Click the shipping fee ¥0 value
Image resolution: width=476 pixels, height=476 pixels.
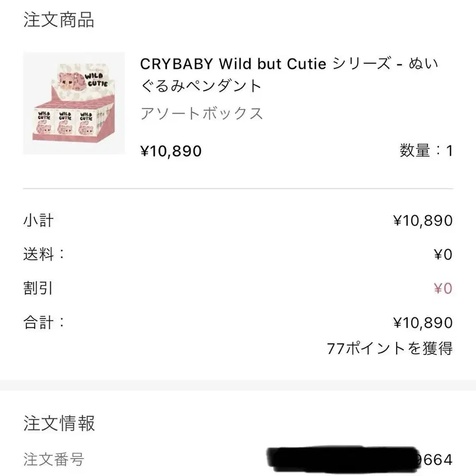coord(443,254)
